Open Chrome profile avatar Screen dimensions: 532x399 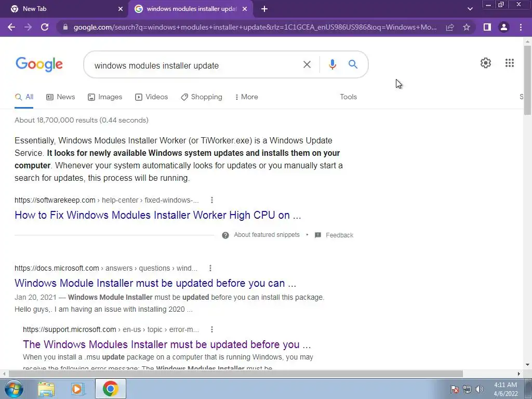click(x=504, y=27)
